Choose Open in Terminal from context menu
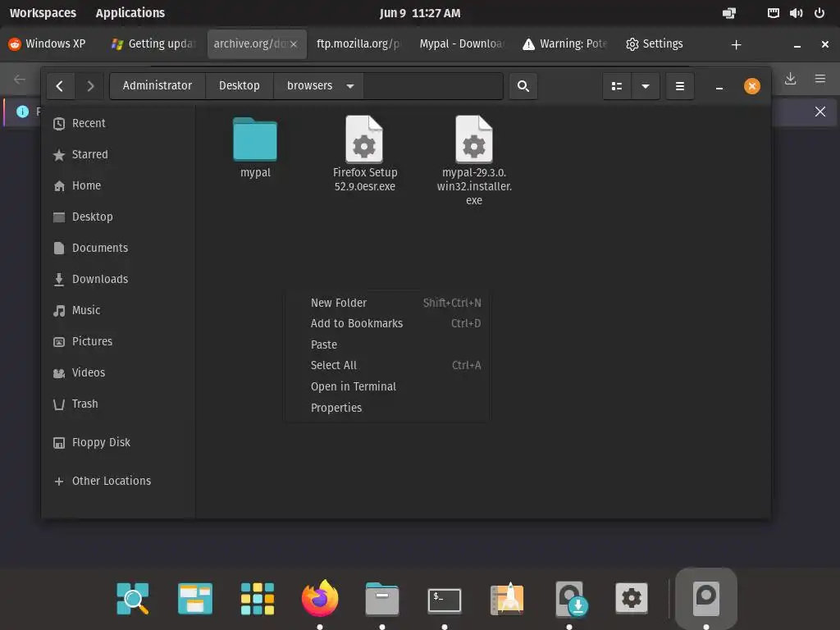Viewport: 840px width, 630px height. tap(387, 386)
